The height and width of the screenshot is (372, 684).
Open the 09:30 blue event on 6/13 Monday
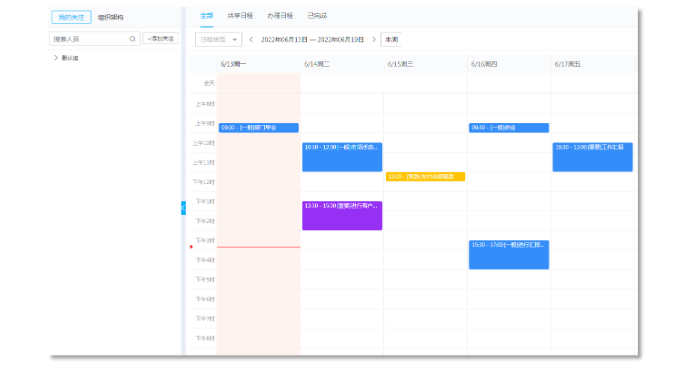click(x=259, y=128)
